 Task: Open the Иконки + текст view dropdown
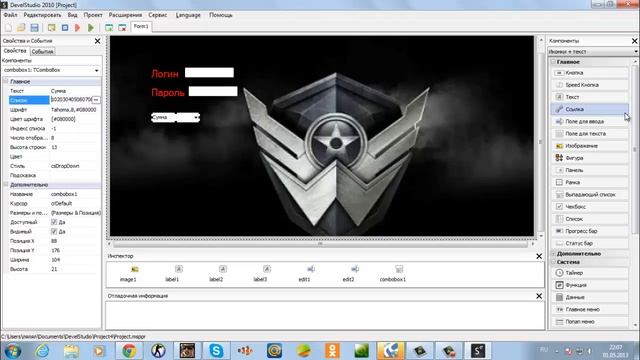(592, 52)
